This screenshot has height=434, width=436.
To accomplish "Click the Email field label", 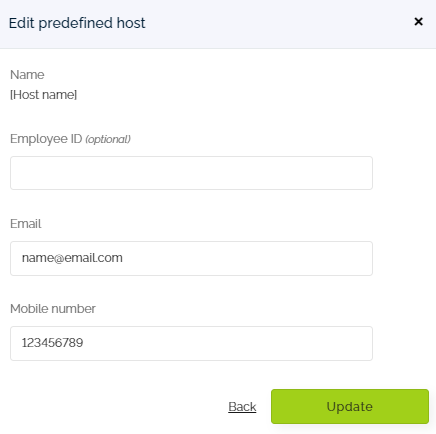I will click(x=26, y=224).
